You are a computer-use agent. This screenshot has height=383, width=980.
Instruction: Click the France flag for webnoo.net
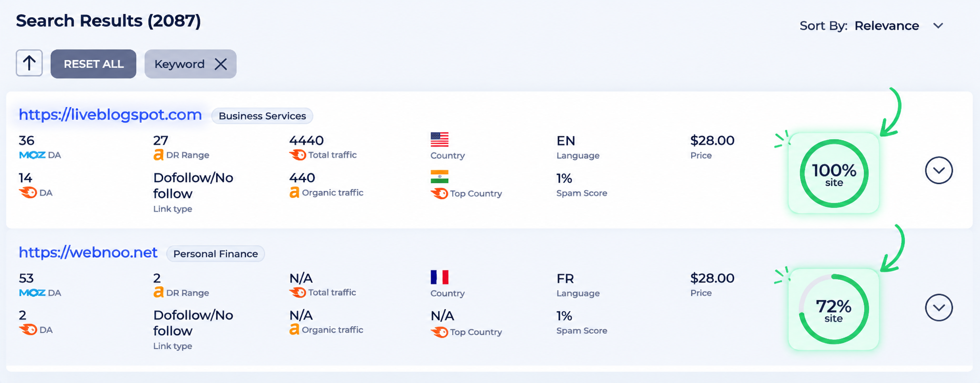[x=440, y=277]
